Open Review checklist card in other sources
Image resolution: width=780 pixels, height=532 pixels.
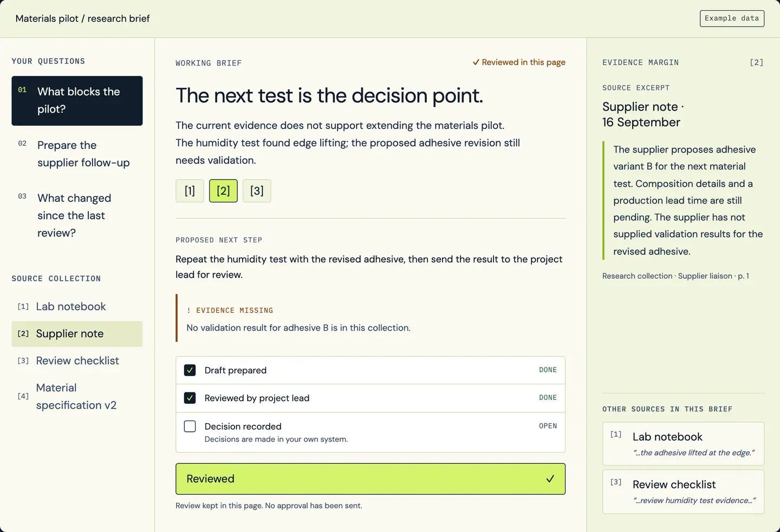click(683, 492)
